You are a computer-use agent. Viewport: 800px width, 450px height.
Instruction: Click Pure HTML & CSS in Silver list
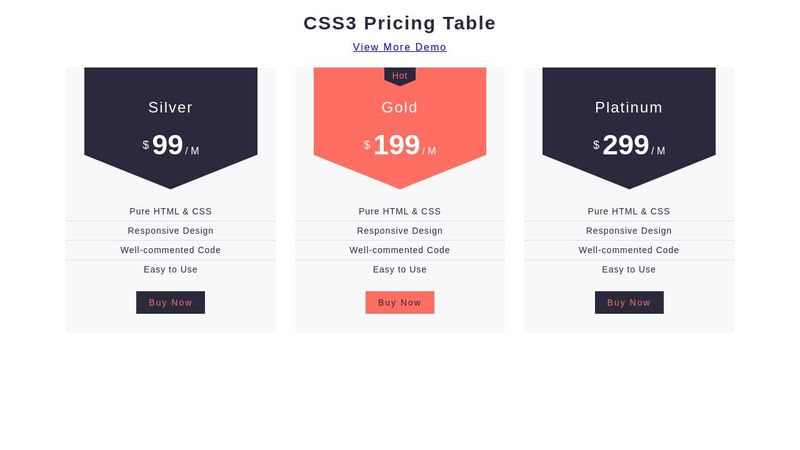[x=170, y=211]
